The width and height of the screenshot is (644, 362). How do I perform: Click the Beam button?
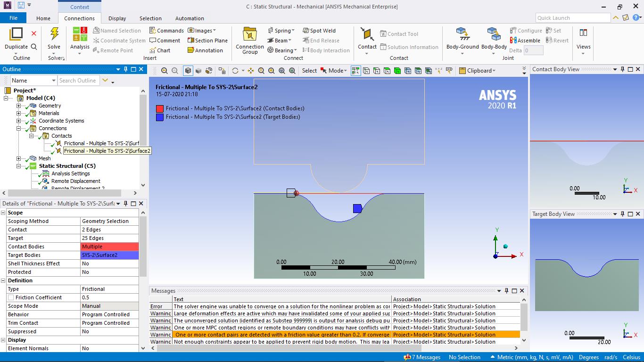click(280, 41)
